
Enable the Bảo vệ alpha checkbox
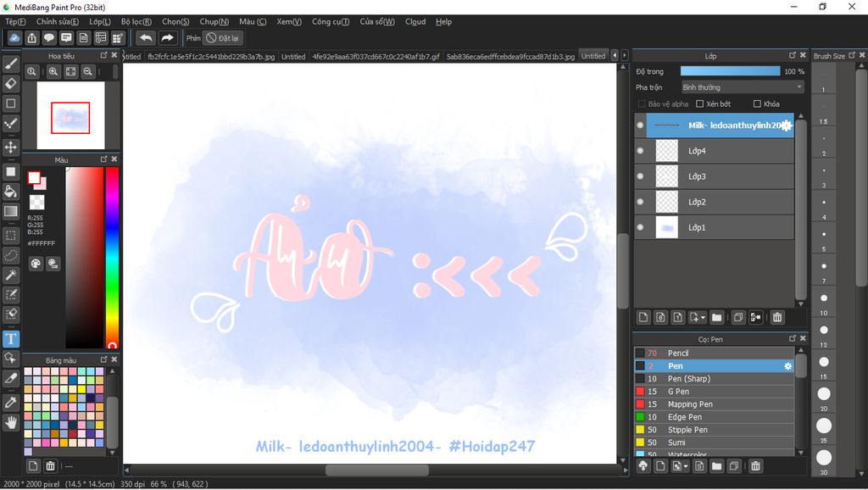(642, 104)
